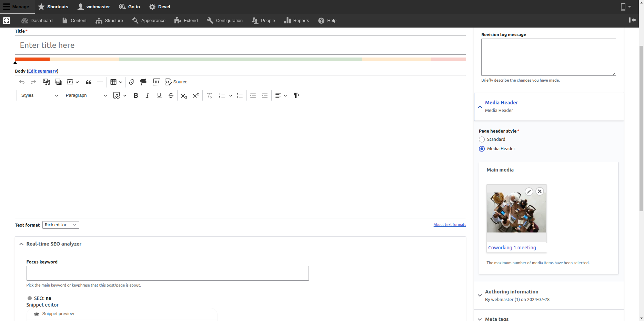Screen dimensions: 644x321
Task: Click the Strikethrough icon
Action: 171,95
